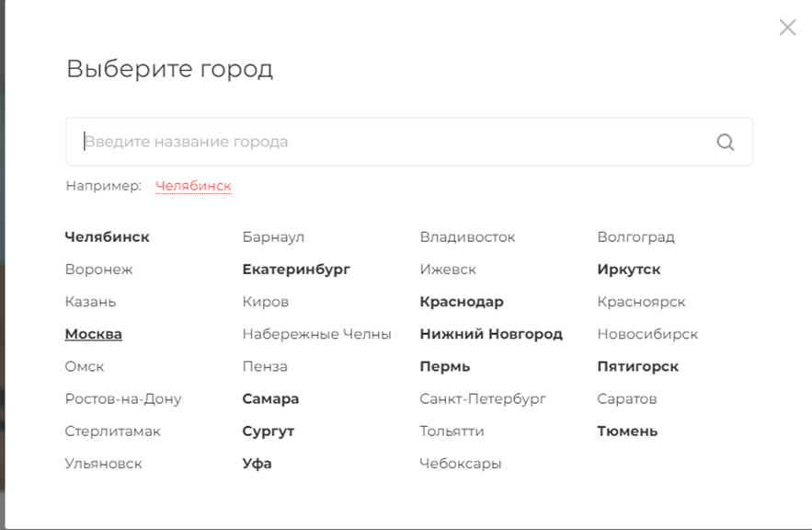
Task: Pick Новосибирск city
Action: (647, 335)
